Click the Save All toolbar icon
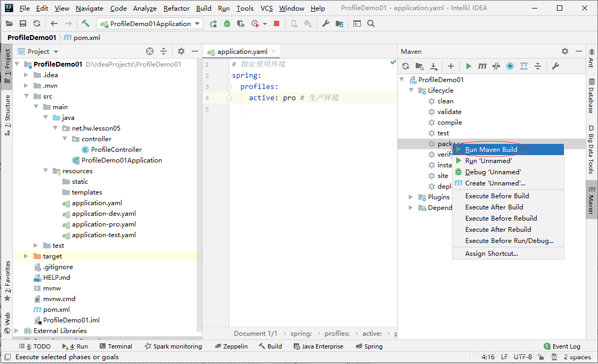The height and width of the screenshot is (364, 598). point(23,23)
